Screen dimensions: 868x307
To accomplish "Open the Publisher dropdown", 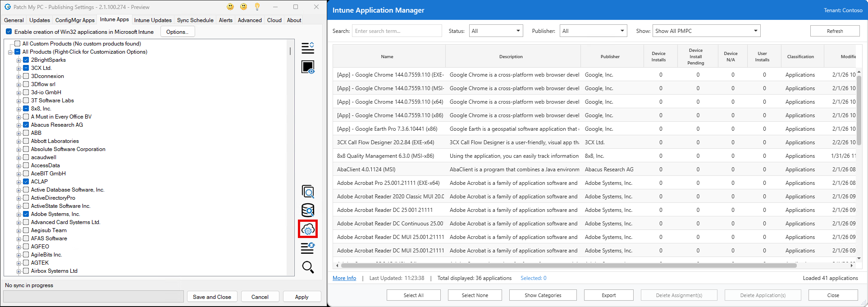I will (593, 31).
